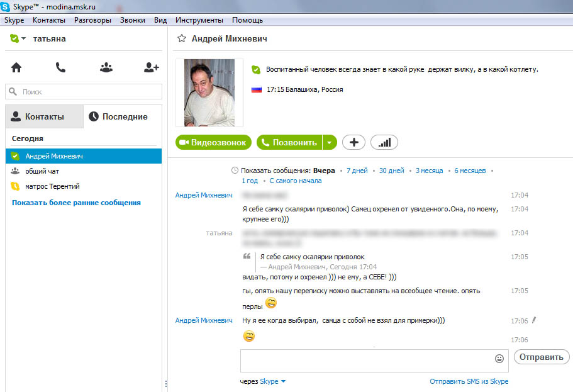Image resolution: width=573 pixels, height=392 pixels.
Task: Click the clock icon beside Показать сообщения
Action: pyautogui.click(x=235, y=171)
